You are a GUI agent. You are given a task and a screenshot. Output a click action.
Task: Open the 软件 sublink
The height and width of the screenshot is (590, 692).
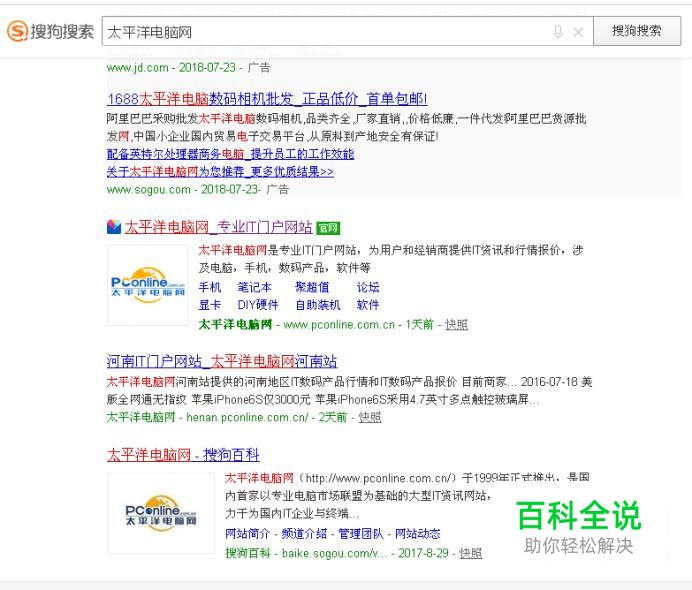tap(368, 305)
